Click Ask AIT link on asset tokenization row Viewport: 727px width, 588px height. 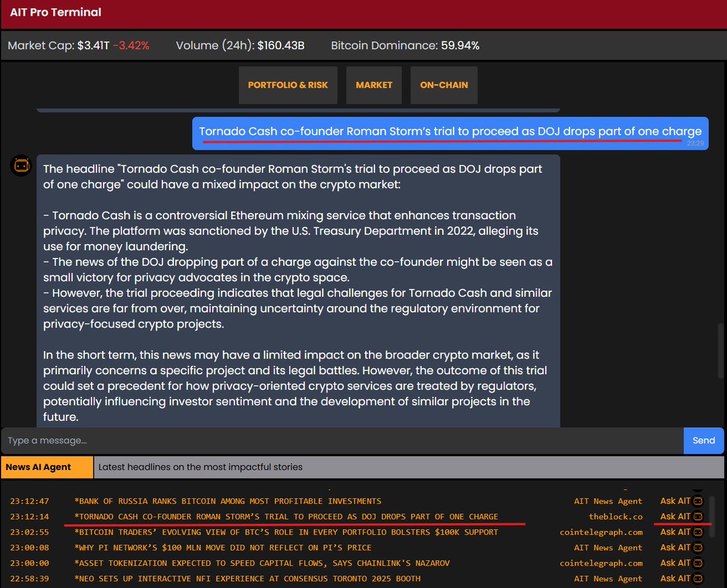[676, 563]
